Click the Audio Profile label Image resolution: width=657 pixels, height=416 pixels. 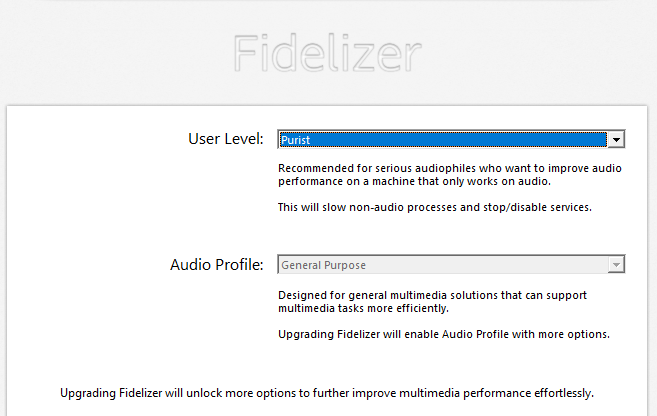coord(217,265)
